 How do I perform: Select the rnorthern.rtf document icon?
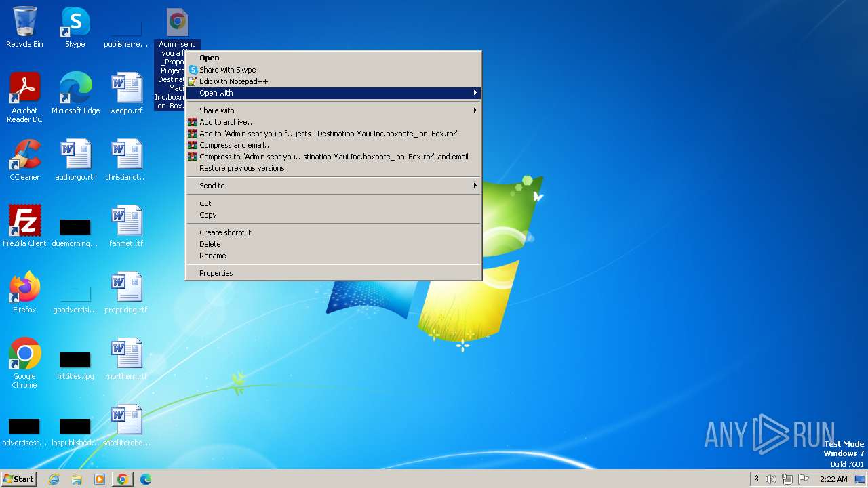coord(126,359)
